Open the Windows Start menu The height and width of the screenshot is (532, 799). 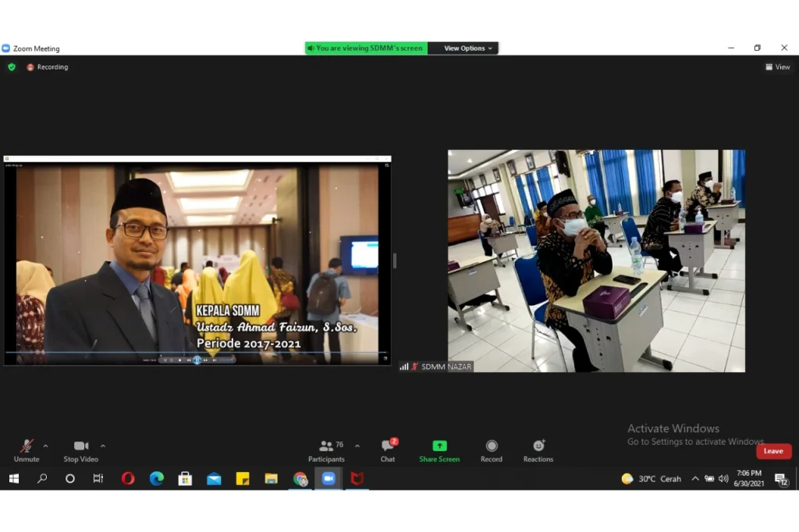(x=13, y=479)
